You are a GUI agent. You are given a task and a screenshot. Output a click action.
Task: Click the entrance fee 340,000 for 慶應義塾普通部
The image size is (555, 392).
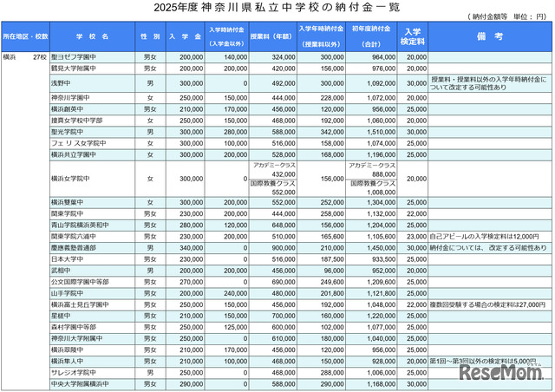pos(192,248)
